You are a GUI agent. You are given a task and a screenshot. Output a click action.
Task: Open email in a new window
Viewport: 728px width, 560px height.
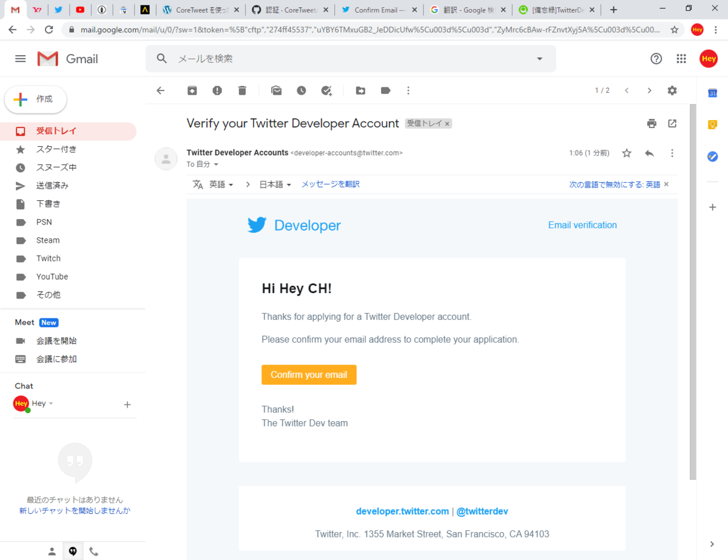[672, 123]
